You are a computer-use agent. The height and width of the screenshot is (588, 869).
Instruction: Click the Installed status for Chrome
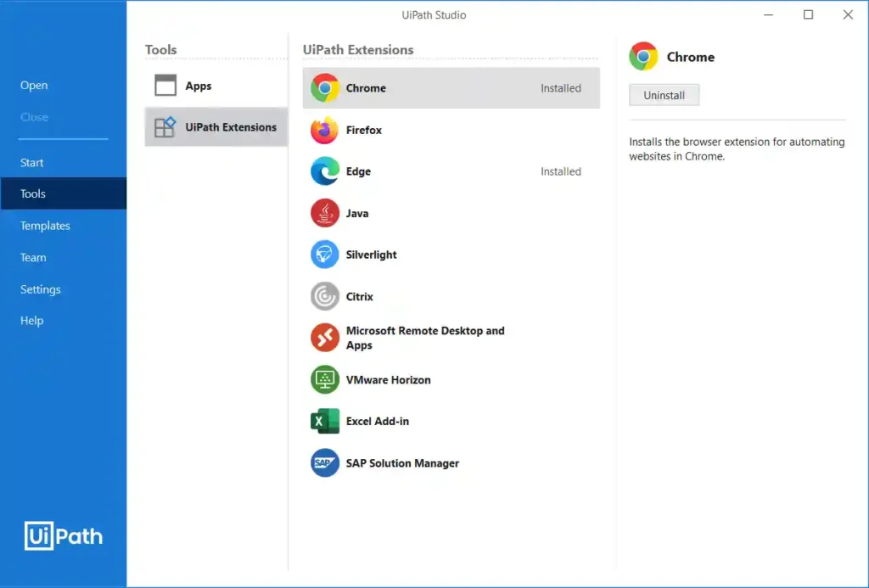coord(561,88)
